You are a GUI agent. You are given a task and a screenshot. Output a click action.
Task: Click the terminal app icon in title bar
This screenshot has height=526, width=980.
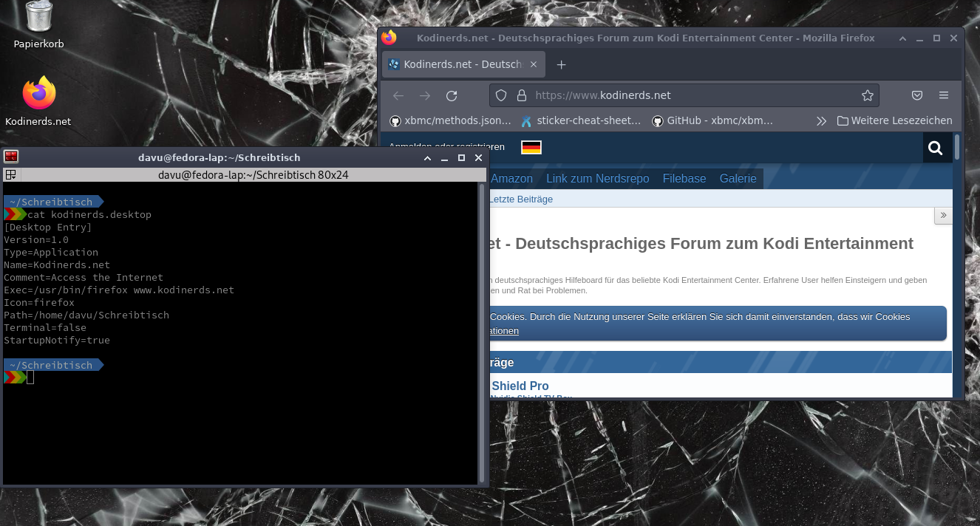pos(11,157)
